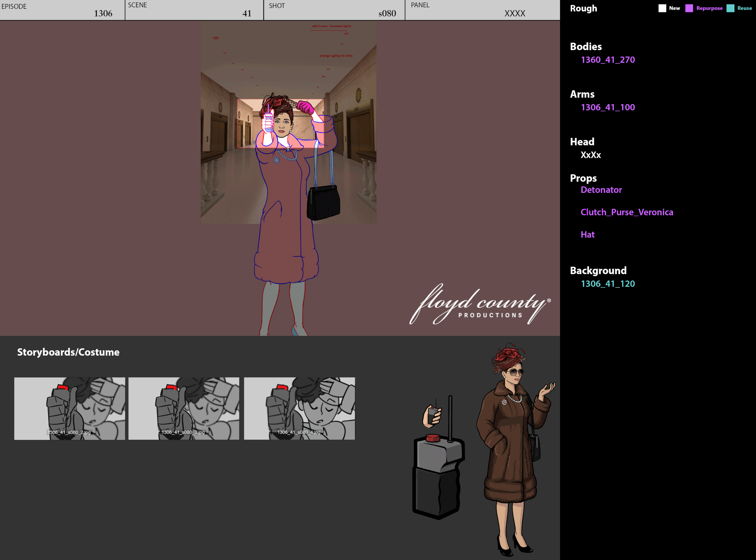Click the Repurpose legend label

709,8
